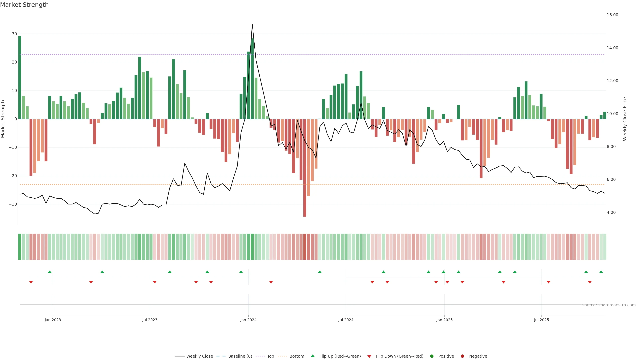Viewport: 644px width, 362px height.
Task: Click the last green flip-up triangle marker
Action: pyautogui.click(x=601, y=272)
